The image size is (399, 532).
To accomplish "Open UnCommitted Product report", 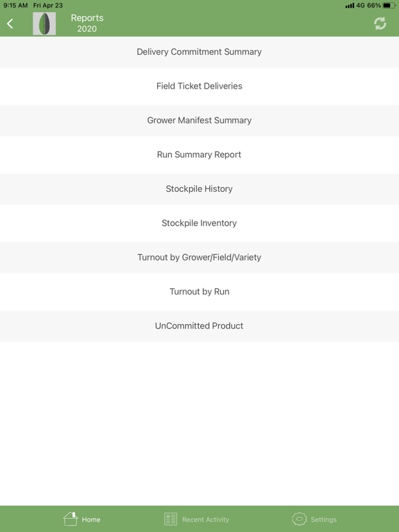I will [199, 326].
